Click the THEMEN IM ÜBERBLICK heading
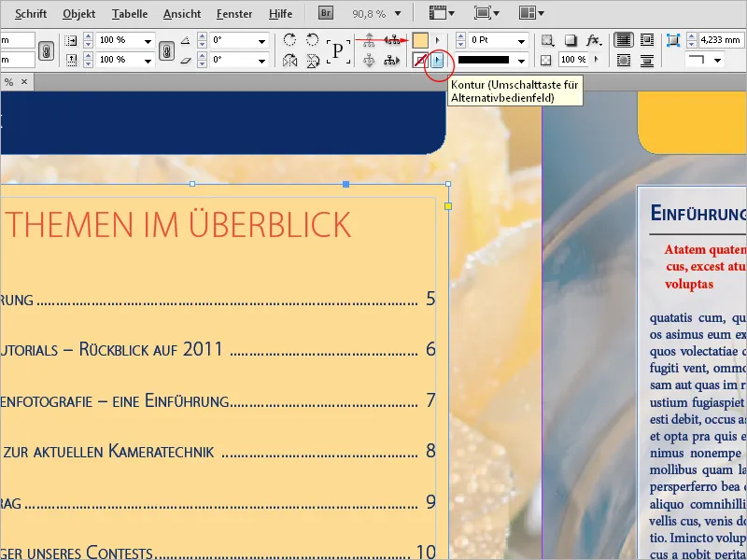Screen dimensions: 747x560 (x=180, y=224)
